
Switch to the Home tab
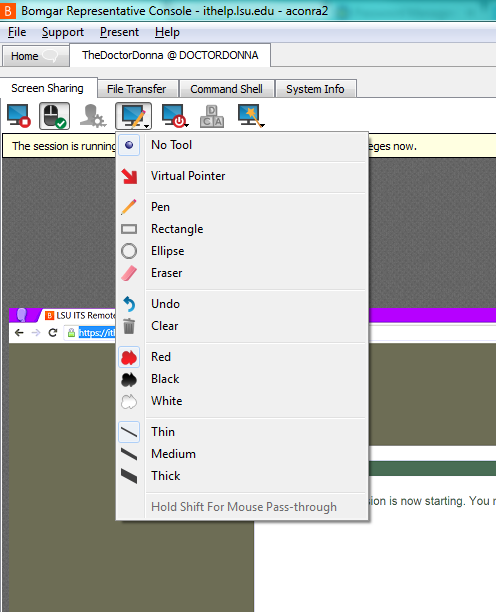click(36, 56)
